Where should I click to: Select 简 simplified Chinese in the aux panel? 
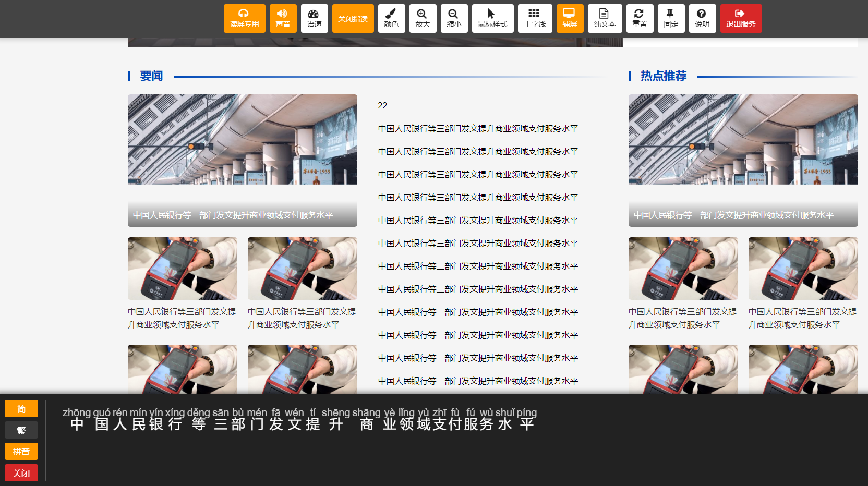[x=21, y=409]
